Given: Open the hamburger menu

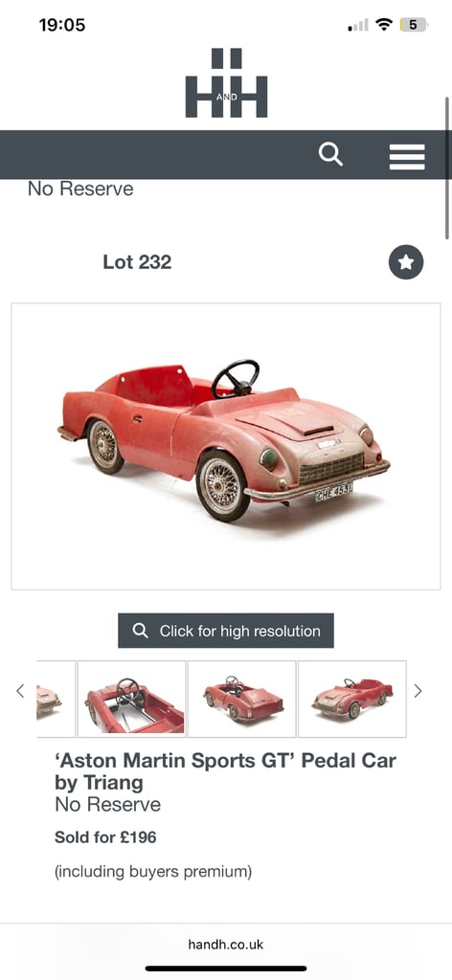Looking at the screenshot, I should 407,157.
